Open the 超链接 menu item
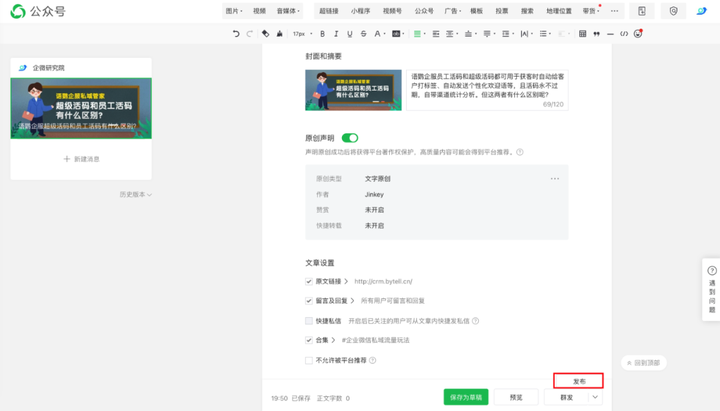 pos(328,11)
